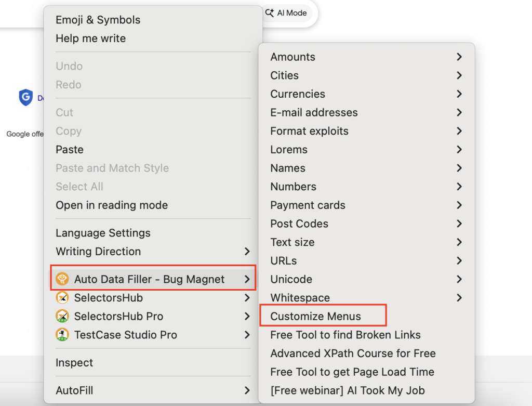Select Paste from the context menu

point(69,149)
